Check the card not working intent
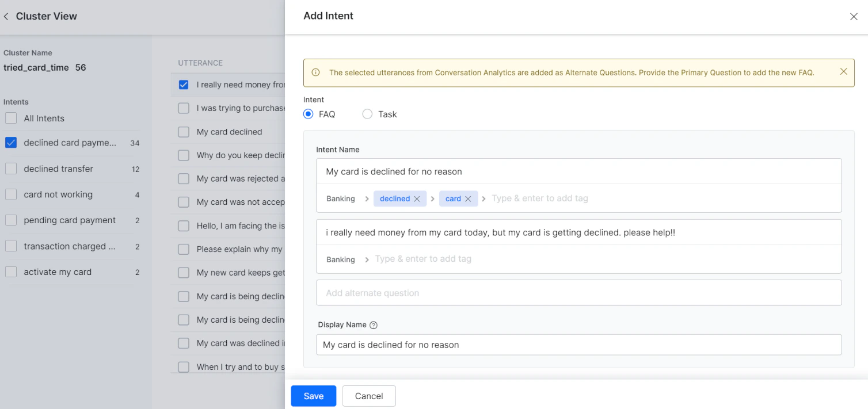Image resolution: width=868 pixels, height=409 pixels. 10,194
